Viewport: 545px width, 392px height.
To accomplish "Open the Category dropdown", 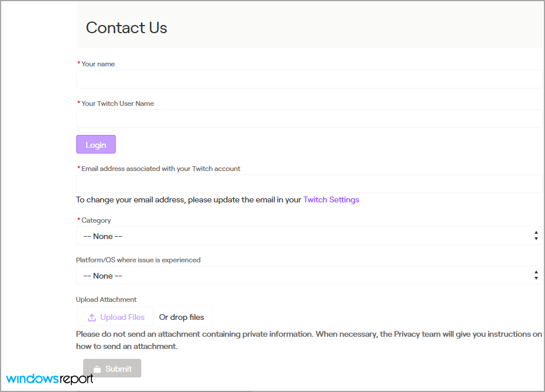I will pyautogui.click(x=309, y=236).
